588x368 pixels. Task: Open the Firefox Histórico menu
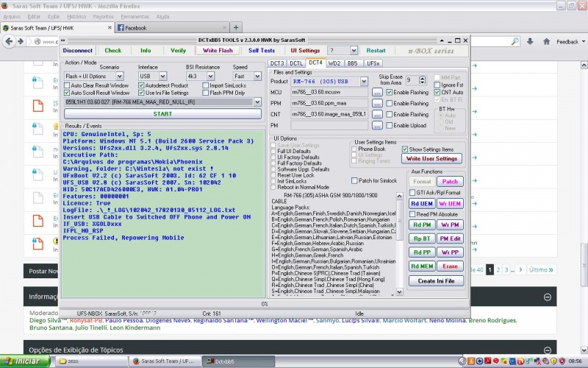(x=76, y=16)
